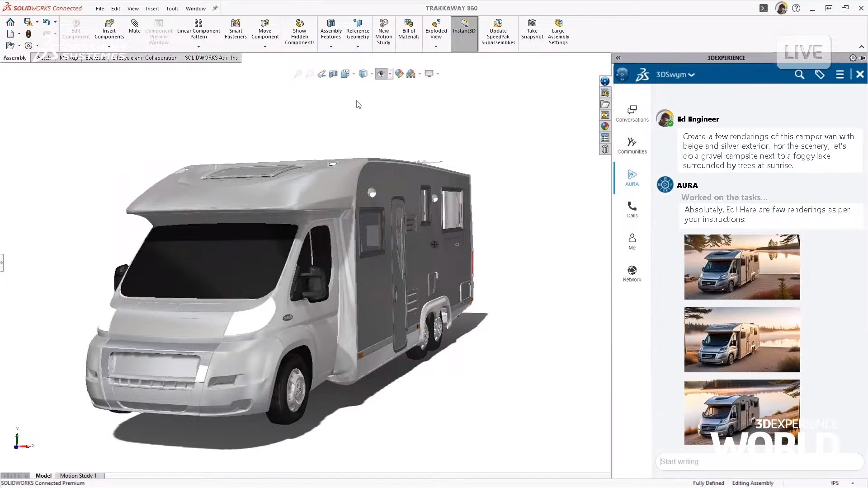Open Exploded View dropdown arrow
Image resolution: width=868 pixels, height=488 pixels.
[x=436, y=47]
